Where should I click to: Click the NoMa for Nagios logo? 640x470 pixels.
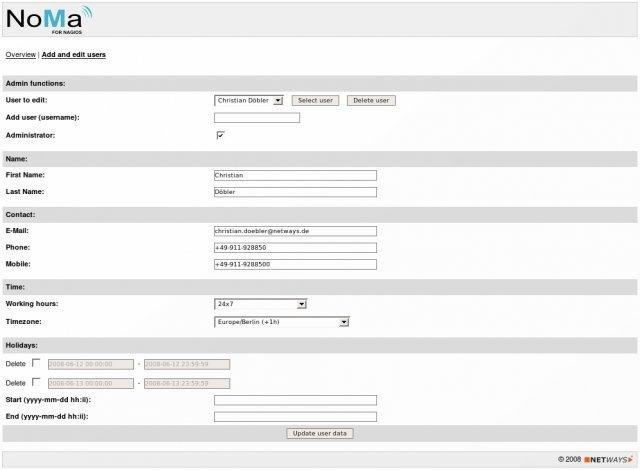pyautogui.click(x=49, y=20)
